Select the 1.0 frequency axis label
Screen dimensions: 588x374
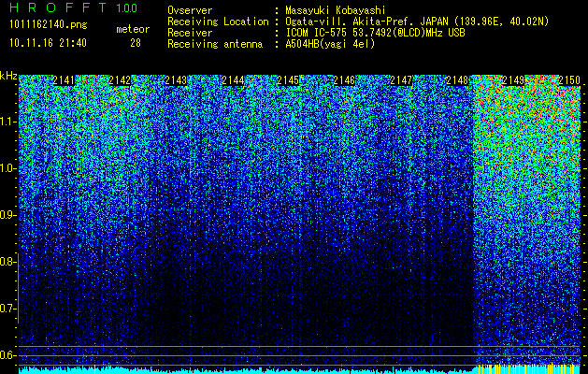[x=7, y=168]
